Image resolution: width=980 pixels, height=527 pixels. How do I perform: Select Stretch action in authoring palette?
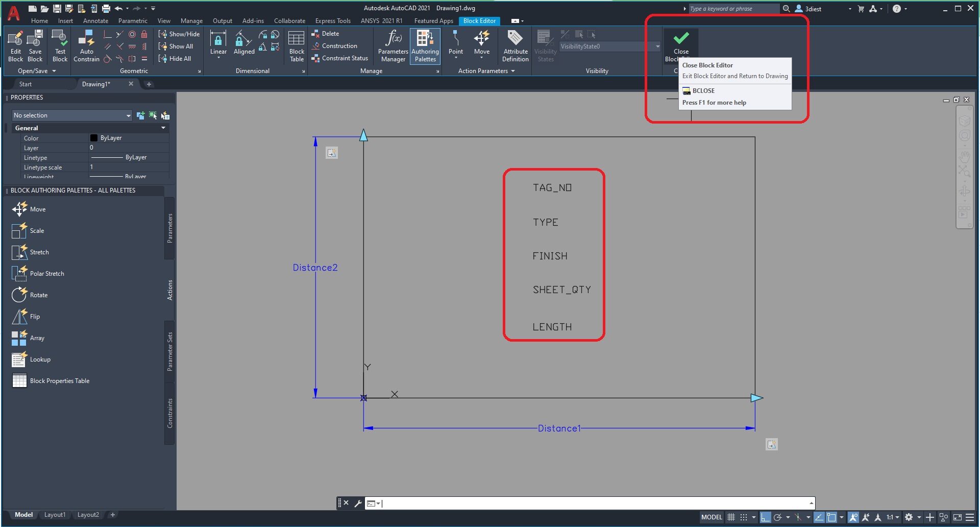tap(31, 252)
